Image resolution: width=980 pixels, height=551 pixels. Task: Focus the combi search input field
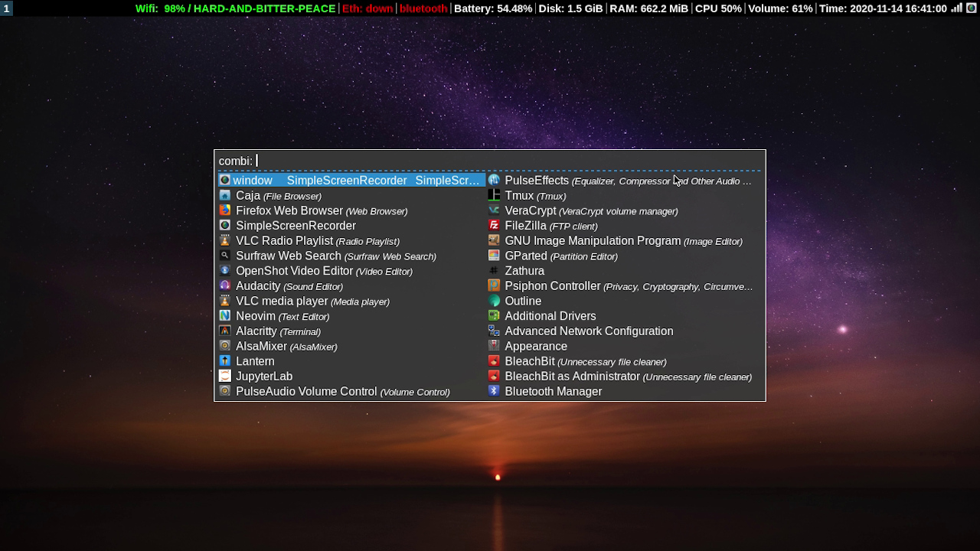click(x=490, y=161)
